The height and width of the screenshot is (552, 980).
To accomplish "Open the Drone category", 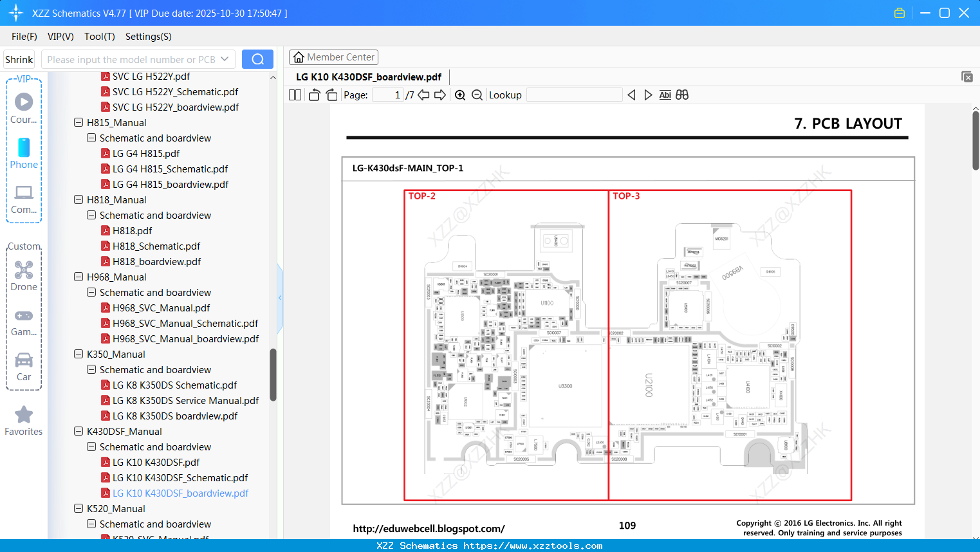I will point(24,275).
